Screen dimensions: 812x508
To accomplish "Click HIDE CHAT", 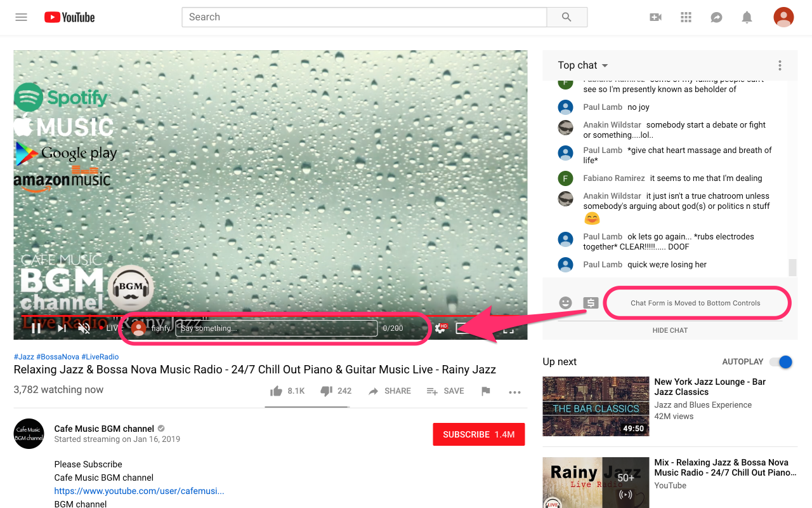I will [x=670, y=330].
